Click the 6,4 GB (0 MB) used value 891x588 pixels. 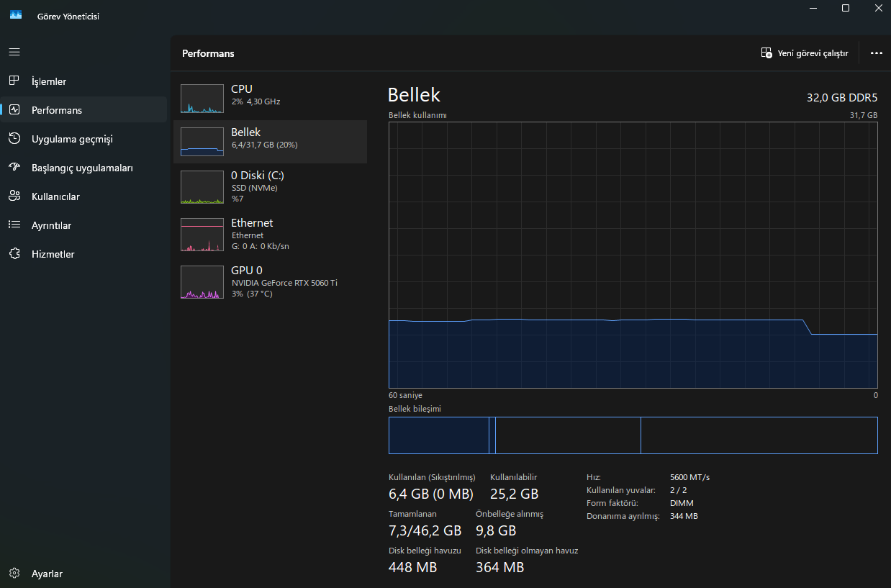[431, 494]
